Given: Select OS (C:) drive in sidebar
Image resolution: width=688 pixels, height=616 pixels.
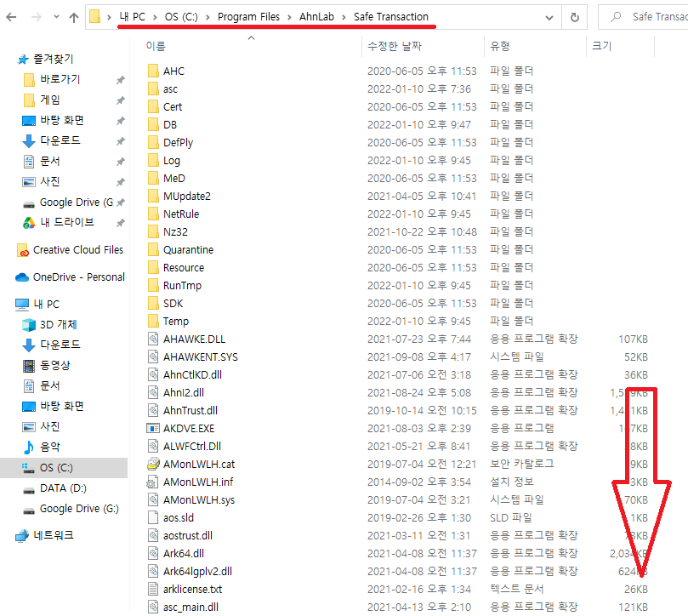Looking at the screenshot, I should 64,468.
